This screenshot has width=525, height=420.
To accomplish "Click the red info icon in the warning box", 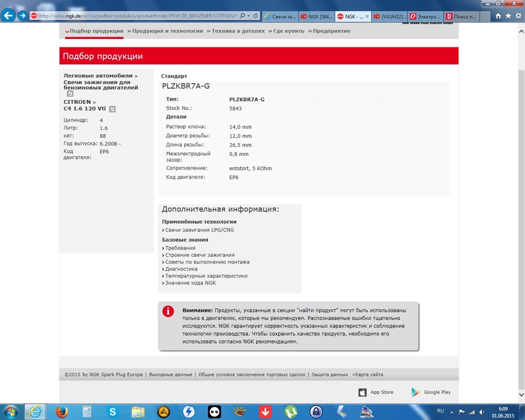I will coord(168,312).
